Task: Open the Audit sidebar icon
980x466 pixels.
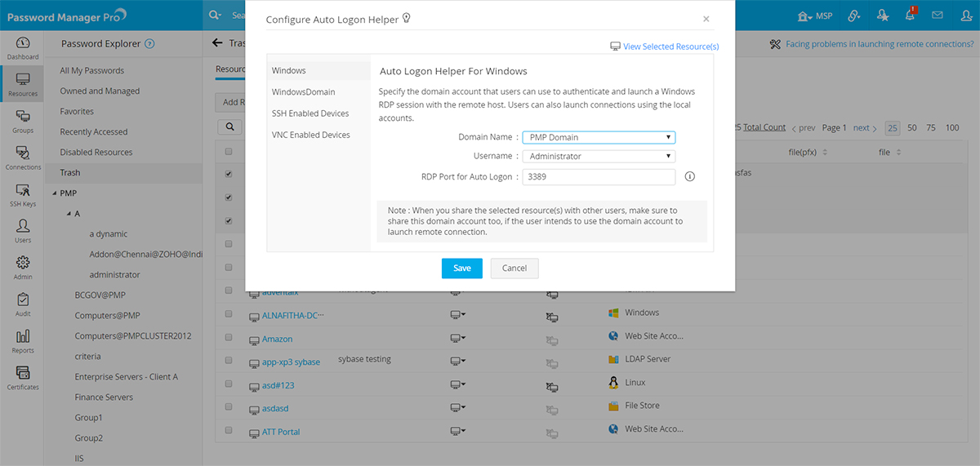Action: 23,304
